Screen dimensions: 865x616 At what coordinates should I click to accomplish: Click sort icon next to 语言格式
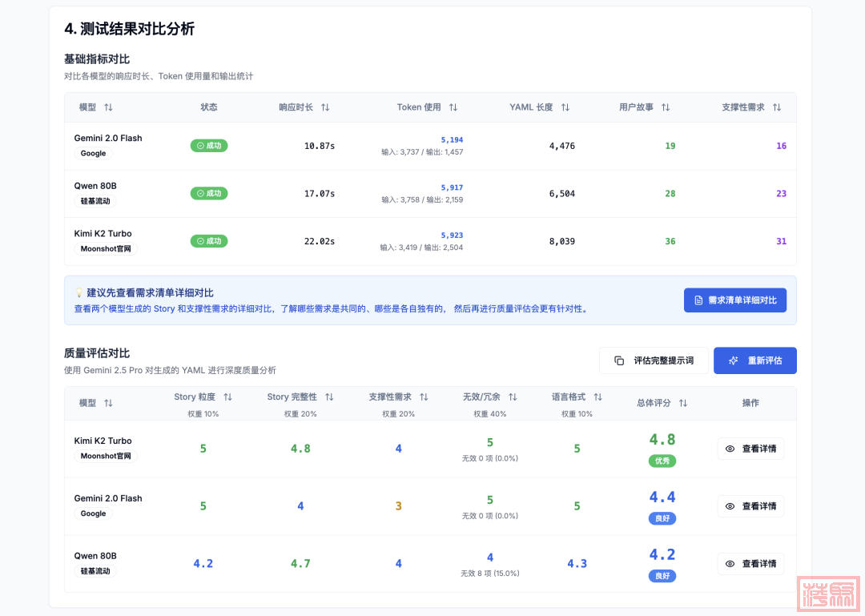597,397
